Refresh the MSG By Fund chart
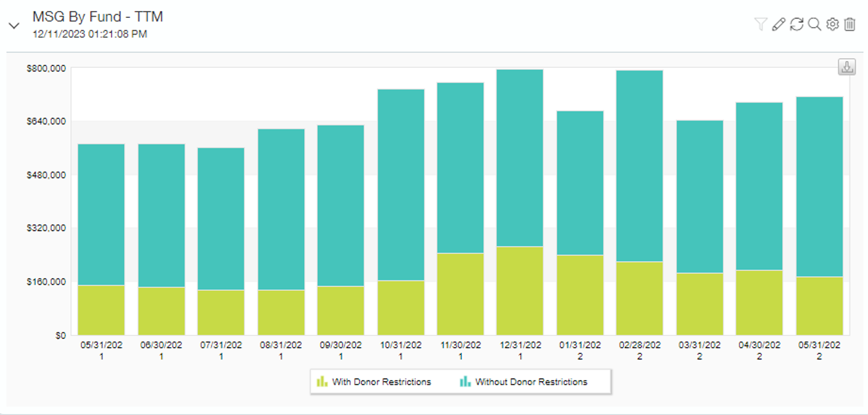Viewport: 868px width, 415px height. coord(796,24)
